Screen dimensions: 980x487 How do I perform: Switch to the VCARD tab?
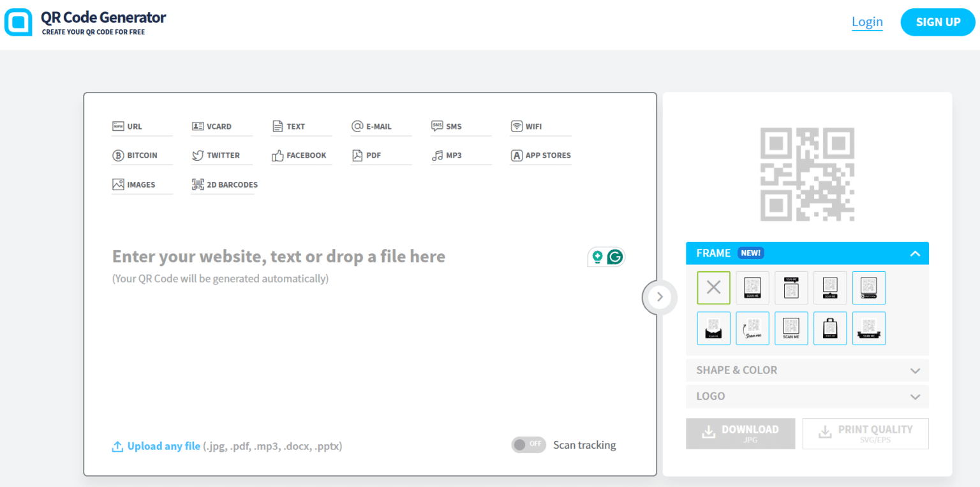219,126
